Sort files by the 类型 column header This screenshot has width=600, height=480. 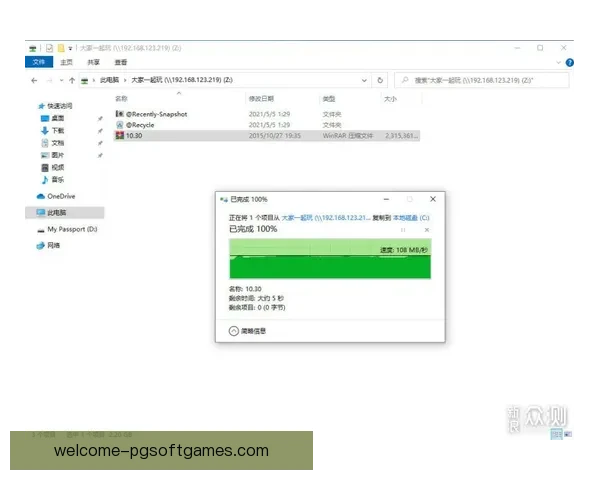click(329, 99)
